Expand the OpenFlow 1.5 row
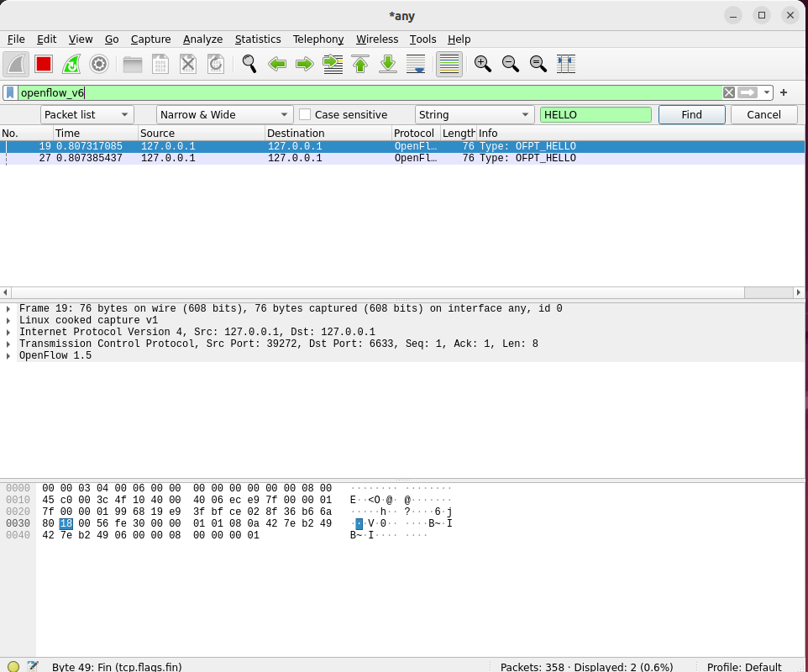Screen dimensions: 808x672 point(8,356)
